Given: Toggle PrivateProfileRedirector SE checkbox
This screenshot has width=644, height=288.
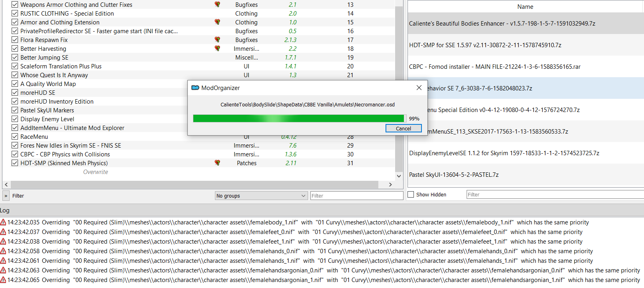Looking at the screenshot, I should pyautogui.click(x=15, y=31).
